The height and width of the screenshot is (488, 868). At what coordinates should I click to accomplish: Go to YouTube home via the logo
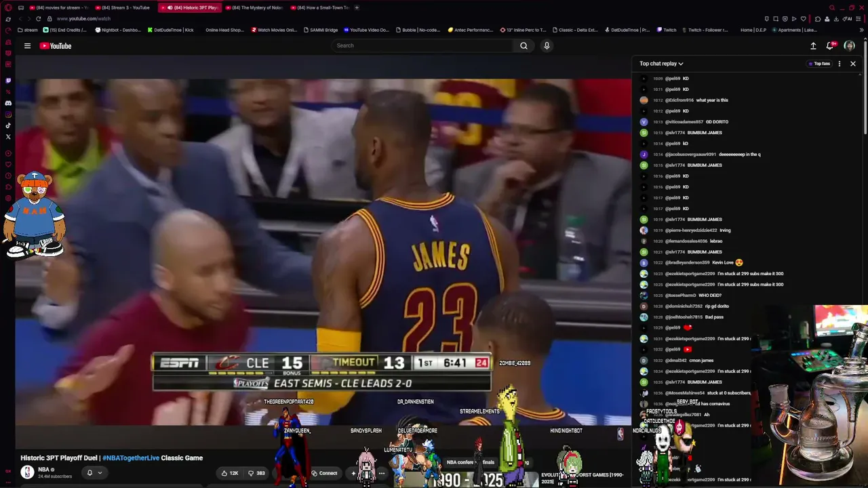point(56,46)
